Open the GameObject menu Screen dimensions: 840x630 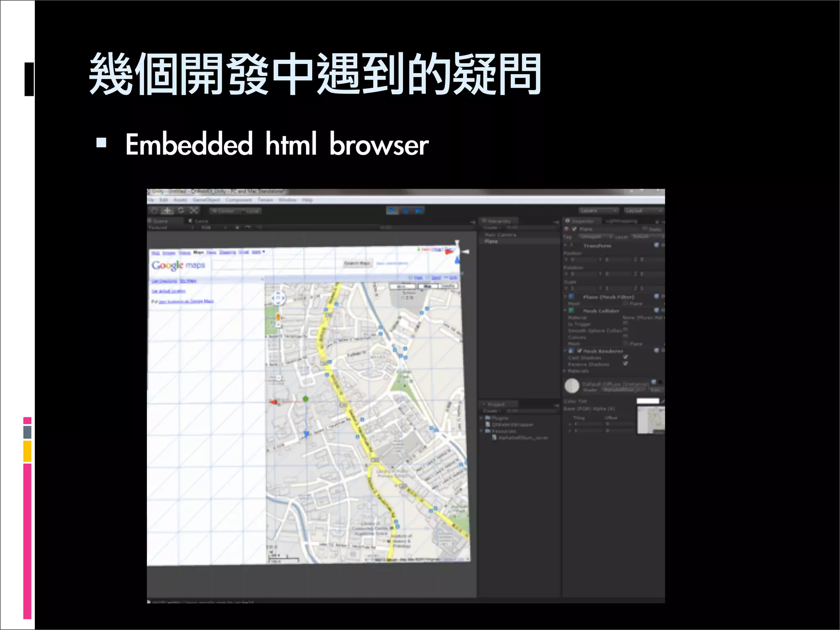pyautogui.click(x=206, y=200)
